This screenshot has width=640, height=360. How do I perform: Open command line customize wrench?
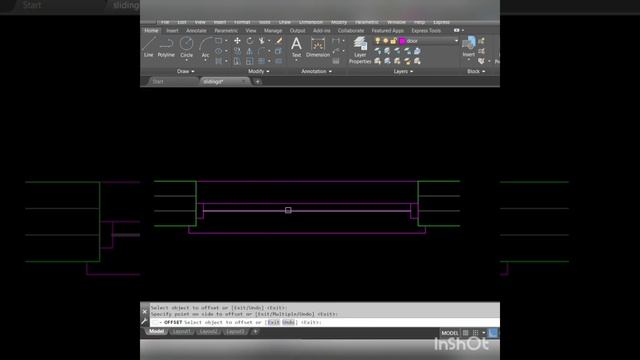pos(144,322)
